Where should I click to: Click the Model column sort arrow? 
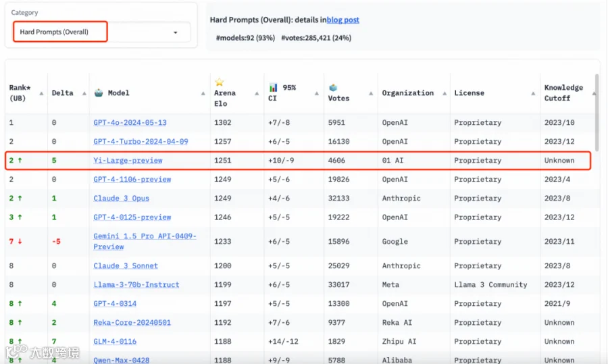(203, 93)
